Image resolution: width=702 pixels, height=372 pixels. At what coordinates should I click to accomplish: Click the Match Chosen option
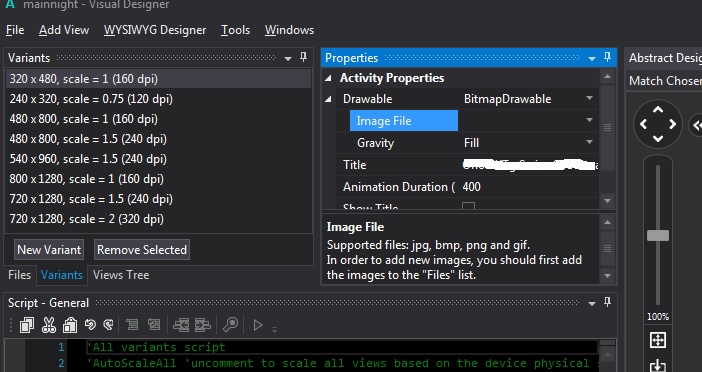(x=665, y=81)
